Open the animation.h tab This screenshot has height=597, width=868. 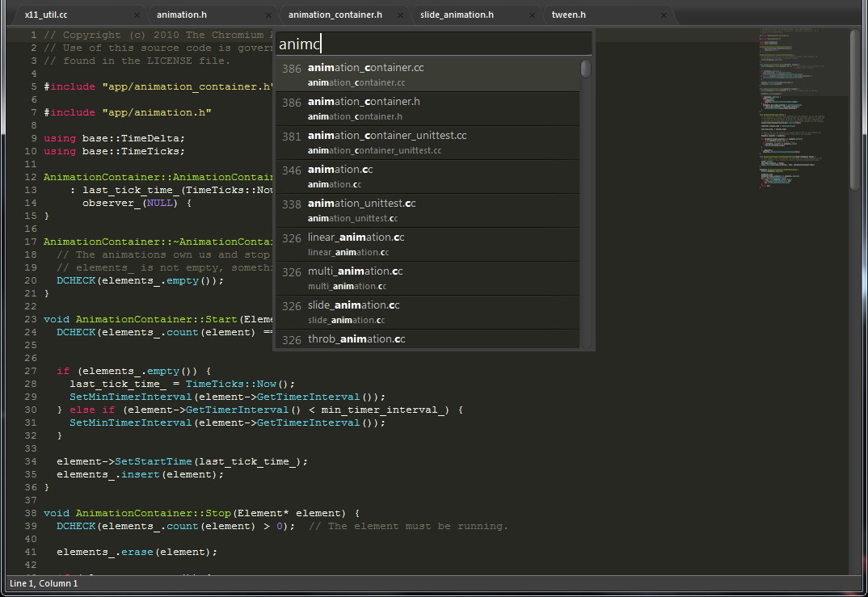click(202, 15)
